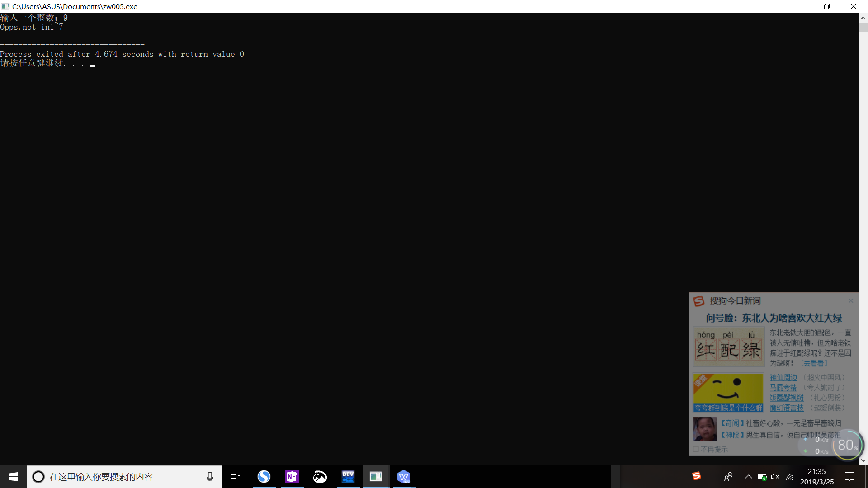Show hidden system tray icons
The height and width of the screenshot is (488, 868).
click(x=749, y=477)
